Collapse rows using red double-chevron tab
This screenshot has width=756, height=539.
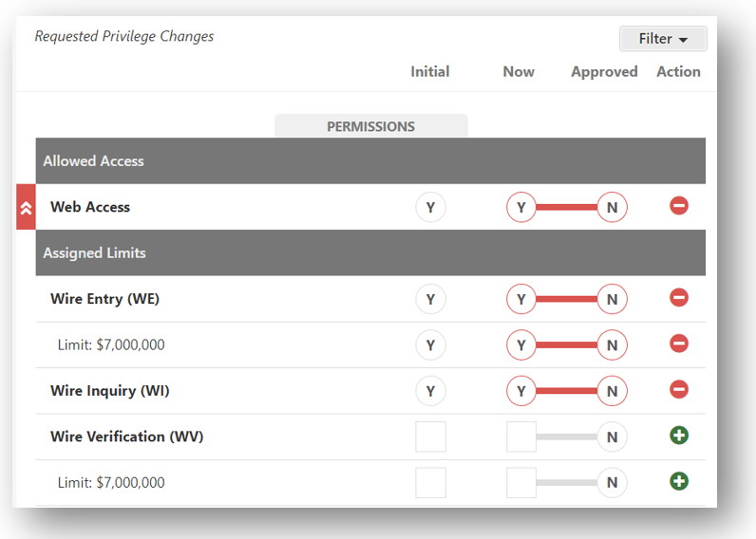[x=27, y=207]
